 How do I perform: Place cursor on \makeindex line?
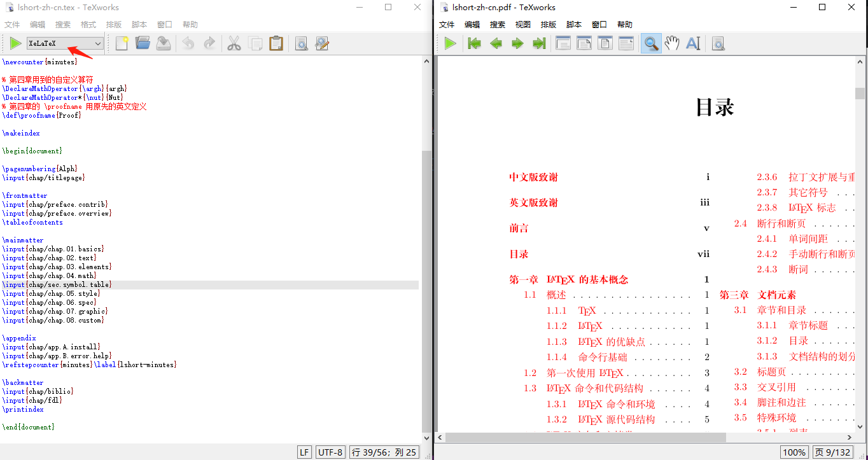pyautogui.click(x=21, y=133)
